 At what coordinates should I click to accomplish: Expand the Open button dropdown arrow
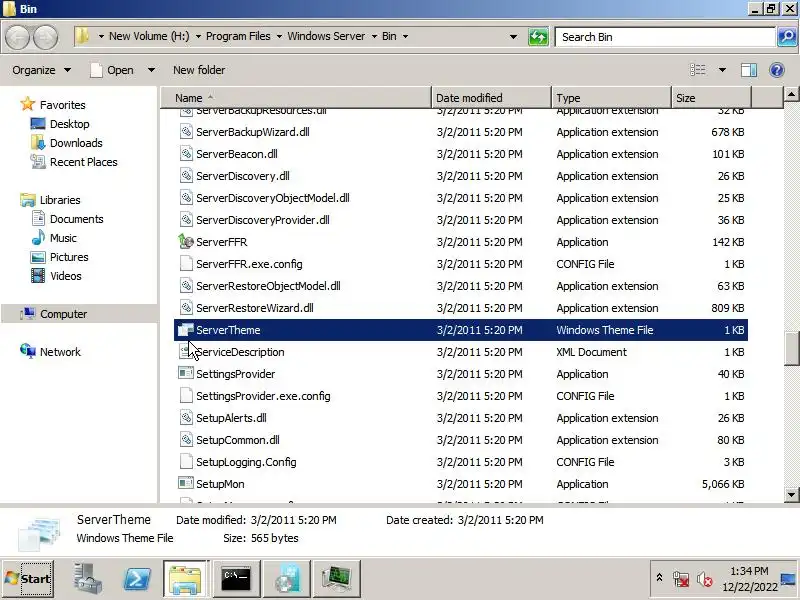[151, 70]
